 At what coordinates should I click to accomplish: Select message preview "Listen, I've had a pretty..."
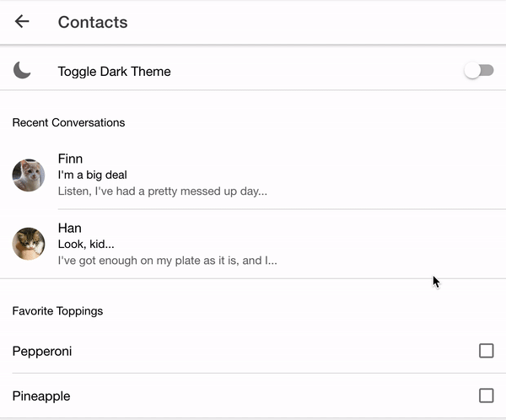[163, 191]
